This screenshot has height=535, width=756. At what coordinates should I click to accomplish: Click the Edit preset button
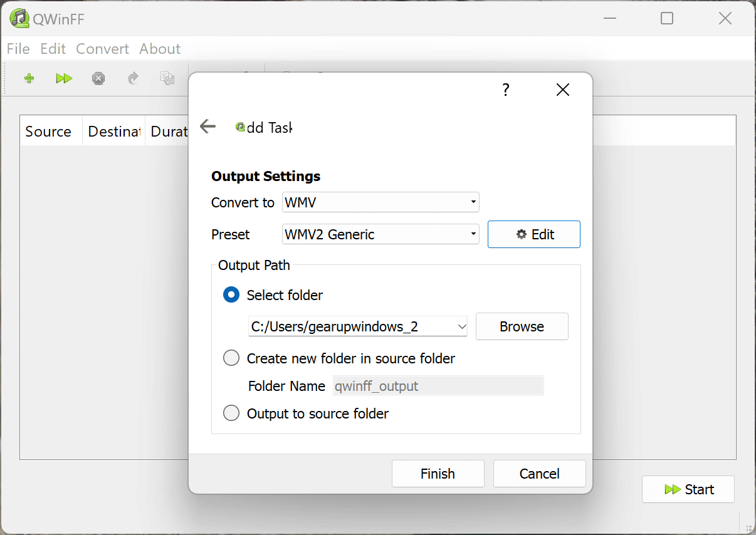click(x=534, y=234)
